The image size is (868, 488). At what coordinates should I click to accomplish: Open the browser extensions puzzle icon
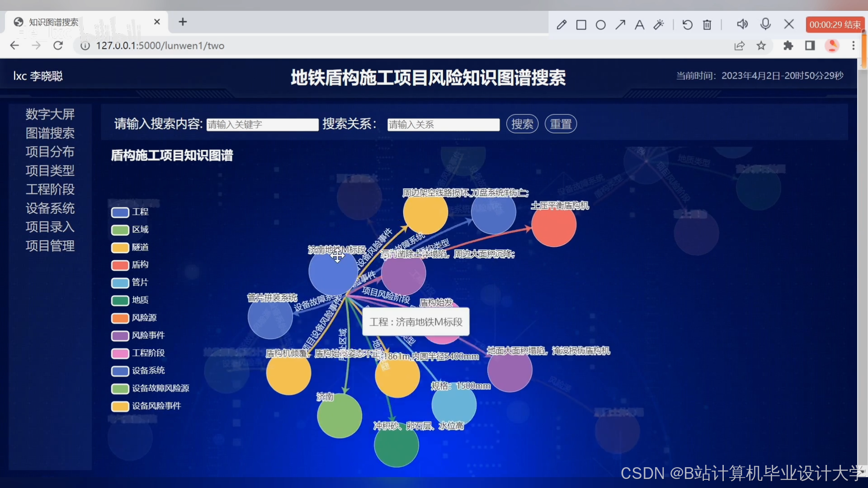pos(788,46)
